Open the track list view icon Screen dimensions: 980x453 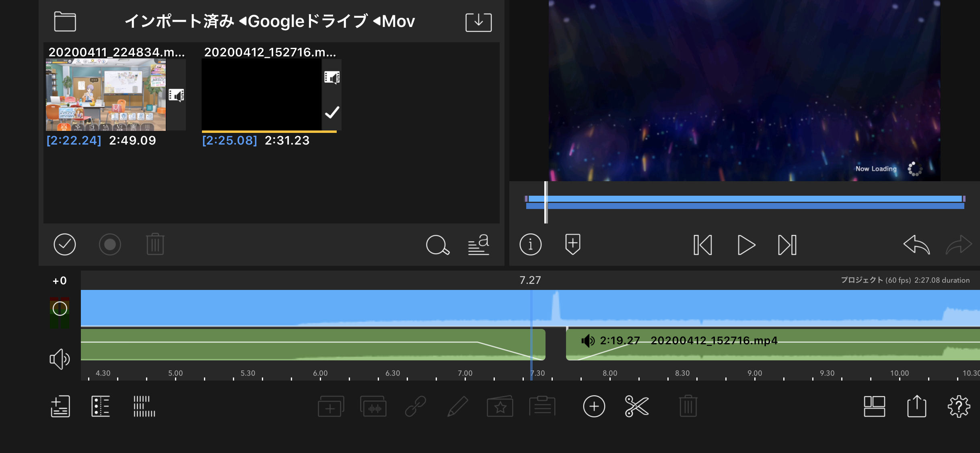coord(101,406)
